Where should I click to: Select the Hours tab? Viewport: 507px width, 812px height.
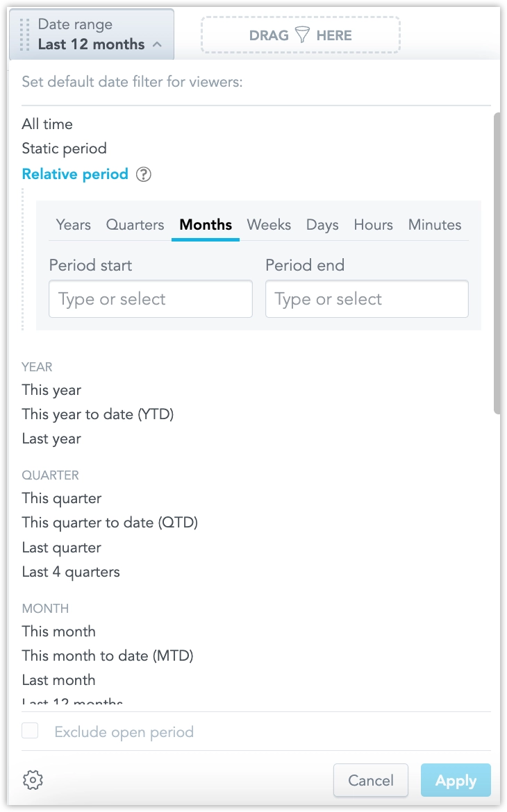click(x=373, y=224)
